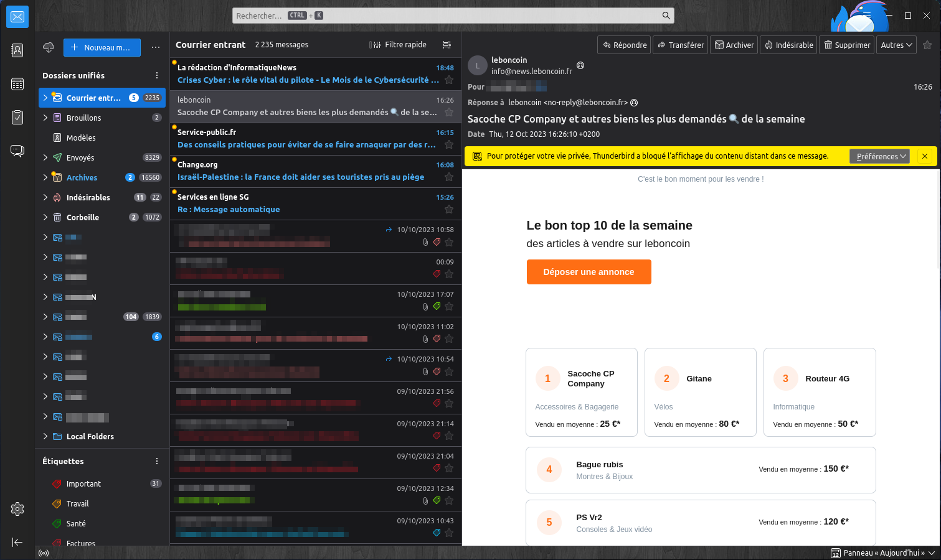Open the Chat space icon

17,151
